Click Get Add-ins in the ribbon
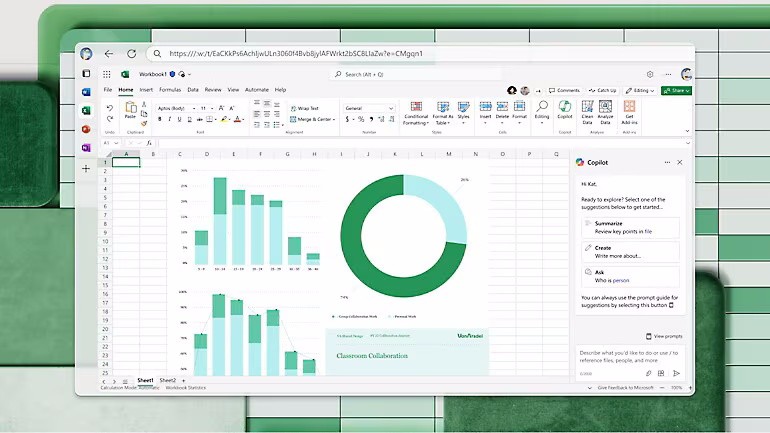 click(x=629, y=110)
